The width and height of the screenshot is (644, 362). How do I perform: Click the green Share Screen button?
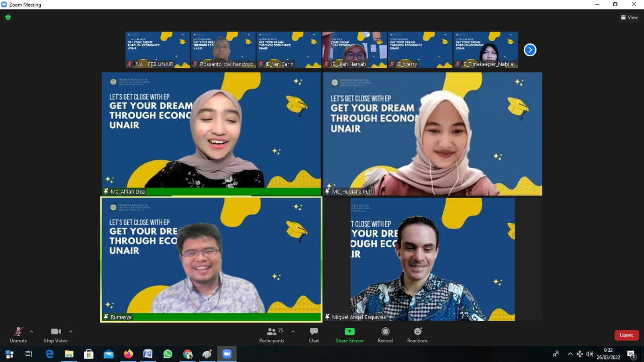349,335
